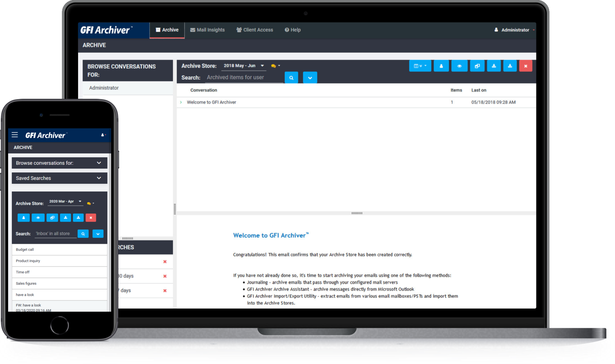
Task: Click the red delete button in desktop toolbar
Action: click(x=526, y=66)
